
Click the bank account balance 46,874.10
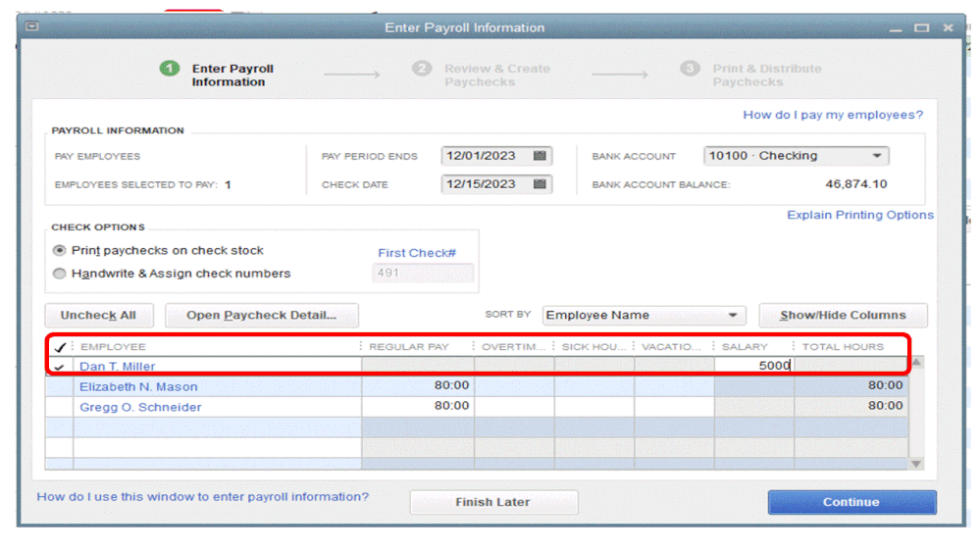tap(855, 184)
